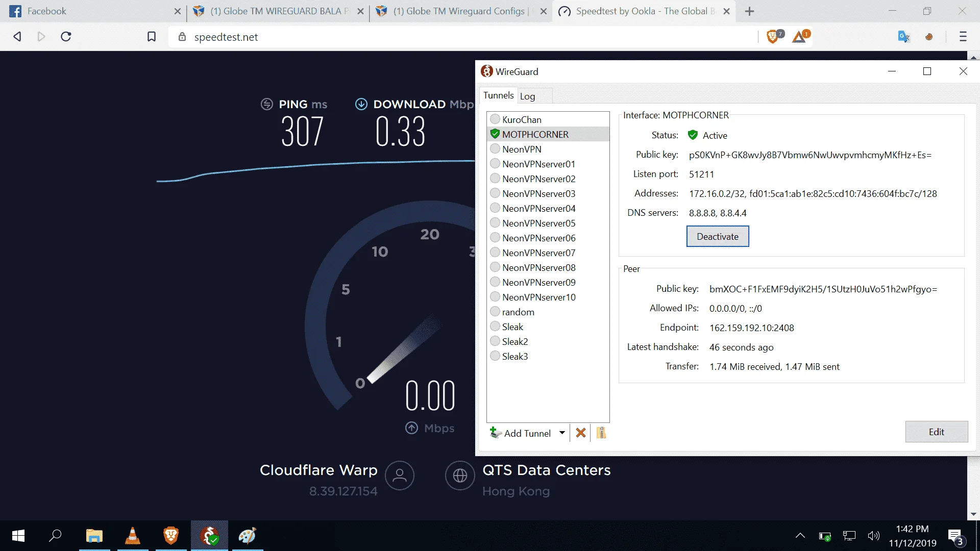
Task: Expand the Add Tunnel dropdown arrow
Action: pyautogui.click(x=562, y=433)
